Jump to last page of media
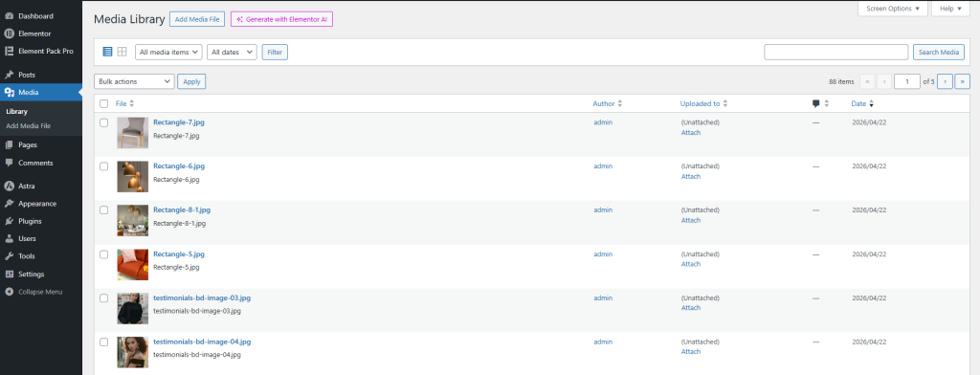This screenshot has height=375, width=980. pyautogui.click(x=963, y=81)
